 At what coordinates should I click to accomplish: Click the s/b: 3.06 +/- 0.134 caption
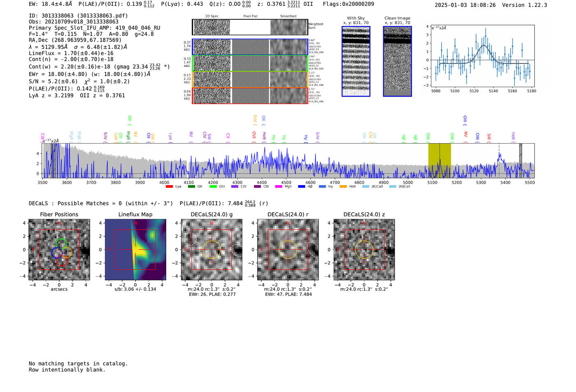pyautogui.click(x=135, y=289)
